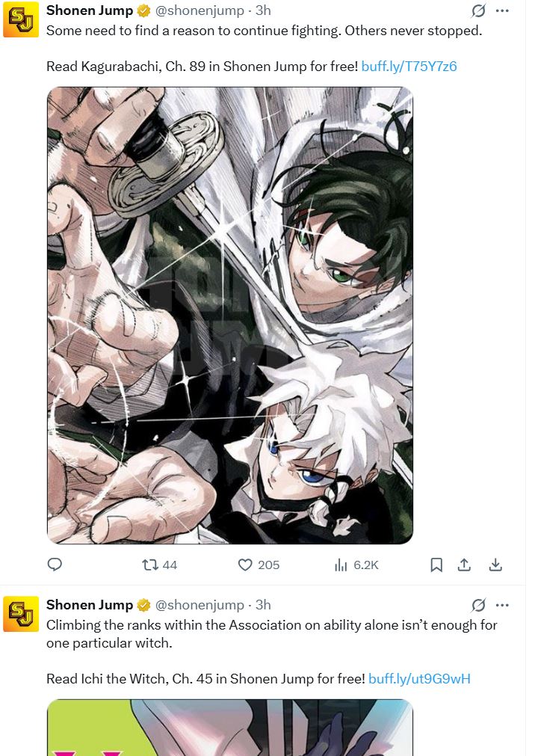The width and height of the screenshot is (535, 756).
Task: Visit Shonen Jump profile name on first tweet
Action: pyautogui.click(x=90, y=10)
